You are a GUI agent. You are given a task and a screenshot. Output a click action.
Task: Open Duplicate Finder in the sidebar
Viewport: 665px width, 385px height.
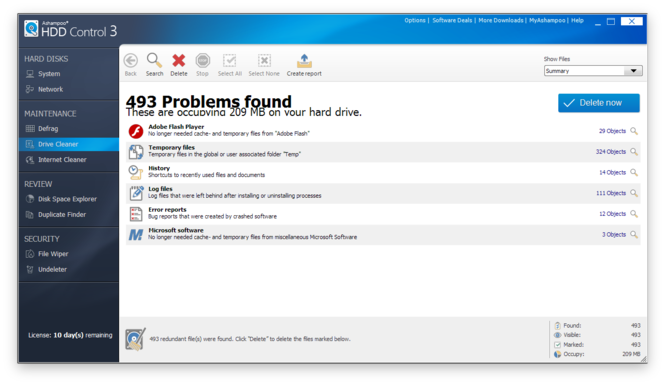(62, 215)
